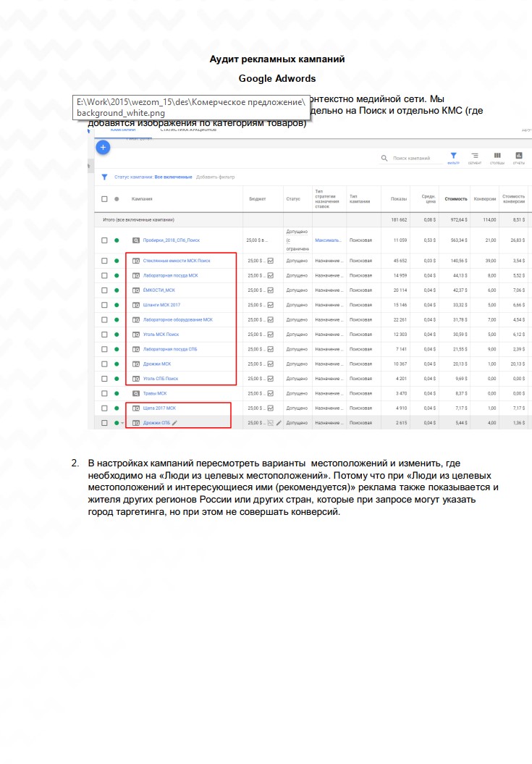Viewport: 532px width, 764px height.
Task: Click the blue plus new campaign button
Action: (x=103, y=147)
